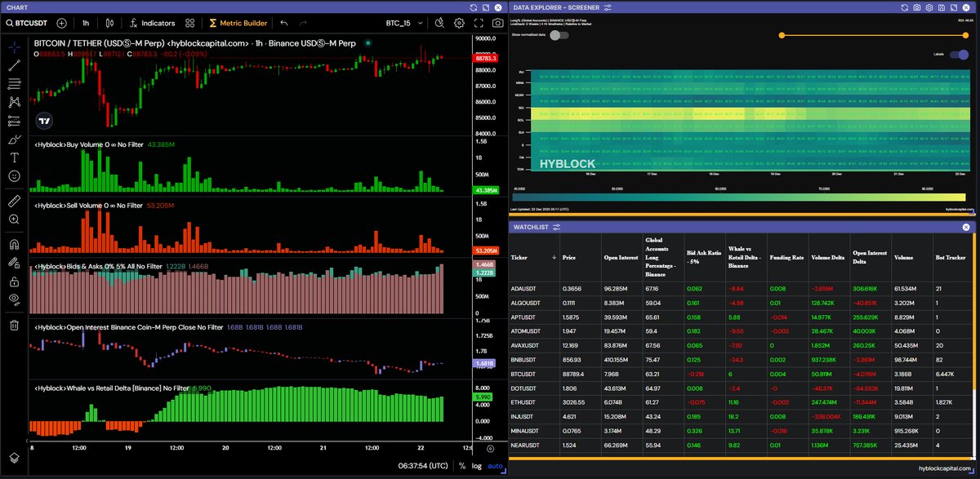Image resolution: width=980 pixels, height=479 pixels.
Task: Refresh the Data Explorer Screener panel
Action: (x=906, y=7)
